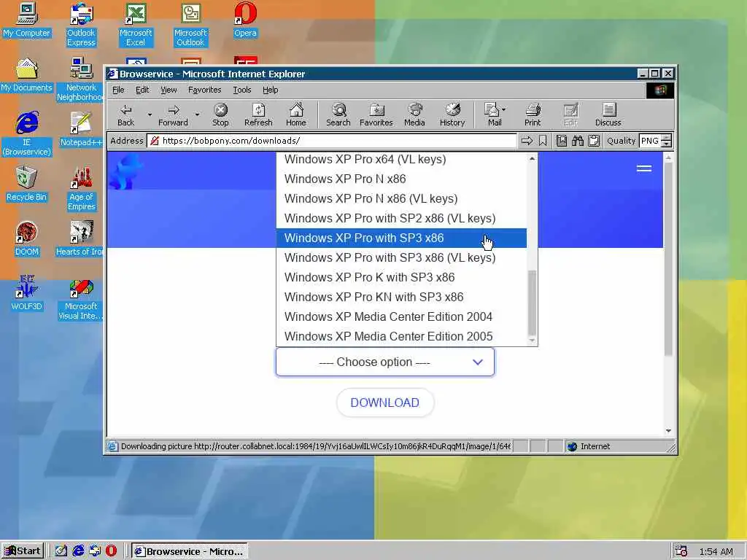Open the Help menu

click(270, 90)
